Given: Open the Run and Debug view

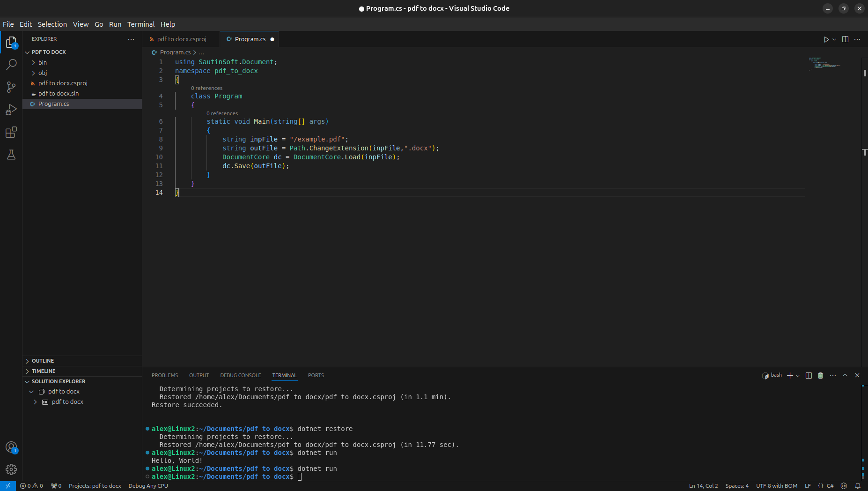Looking at the screenshot, I should (11, 110).
